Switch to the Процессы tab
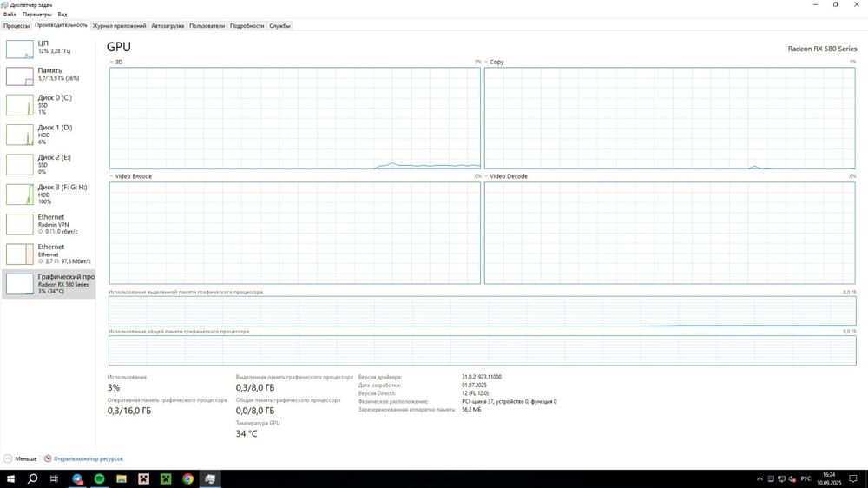The width and height of the screenshot is (868, 488). tap(16, 25)
